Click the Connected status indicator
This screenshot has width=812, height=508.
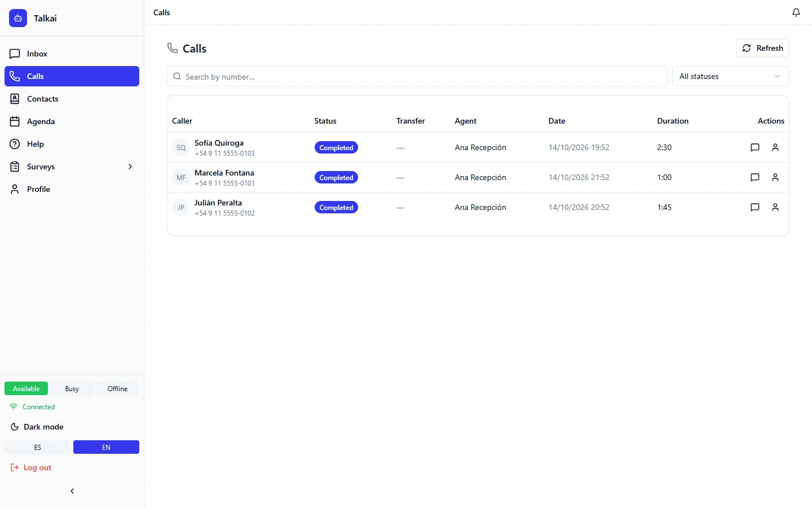click(33, 406)
